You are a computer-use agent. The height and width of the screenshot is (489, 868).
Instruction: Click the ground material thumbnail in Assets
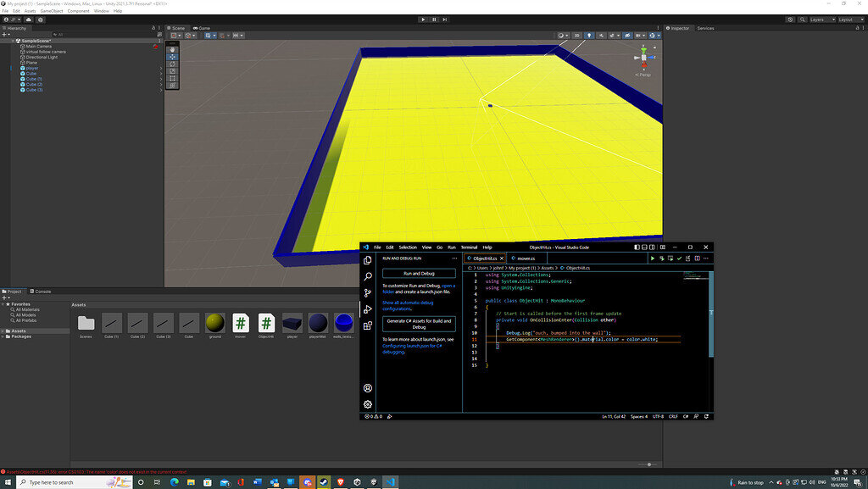215,323
